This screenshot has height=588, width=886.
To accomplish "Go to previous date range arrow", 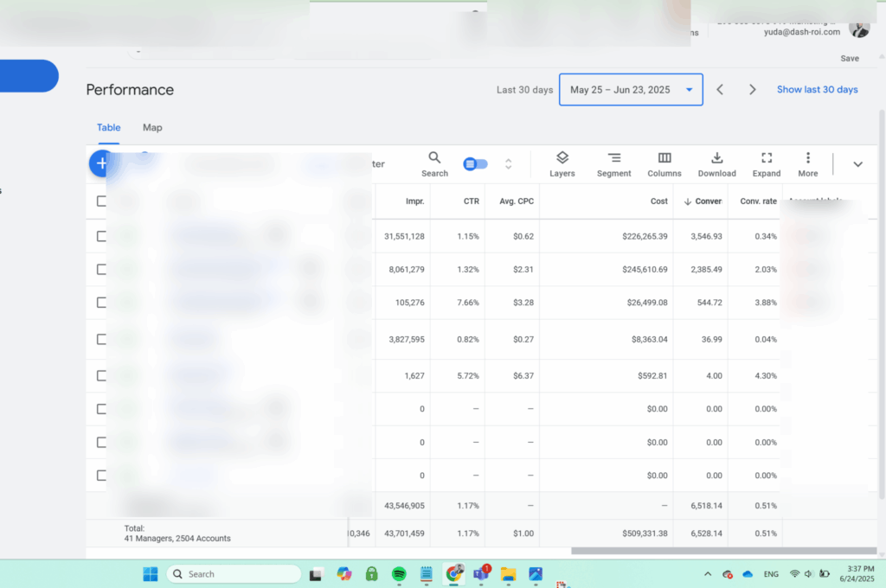I will pyautogui.click(x=720, y=90).
